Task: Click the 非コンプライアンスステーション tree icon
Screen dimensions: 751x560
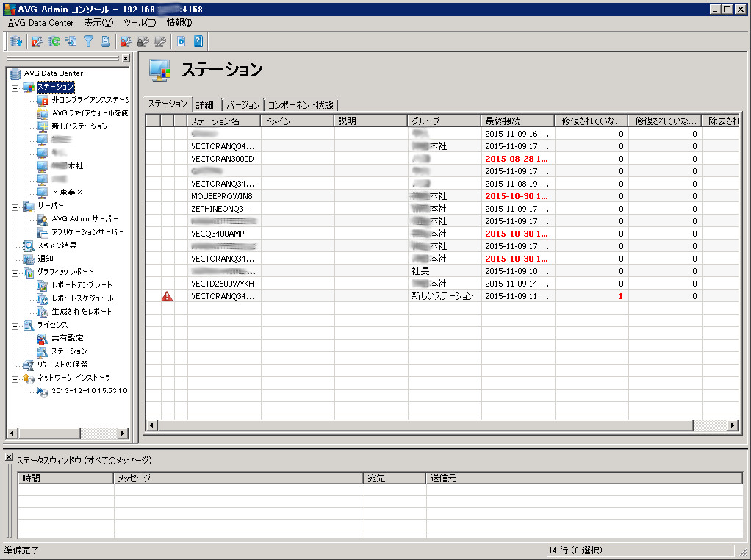Action: (x=43, y=100)
